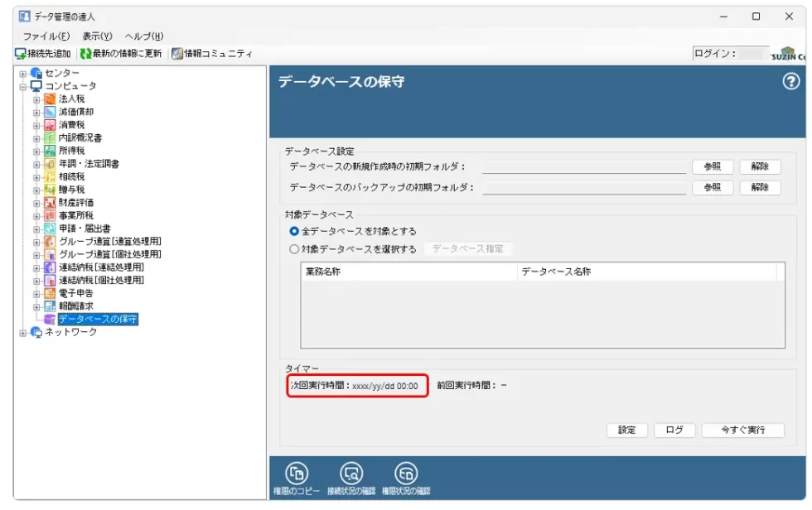Click the 権限状況の確認 icon
Screen dimensions: 812x510
tap(406, 474)
